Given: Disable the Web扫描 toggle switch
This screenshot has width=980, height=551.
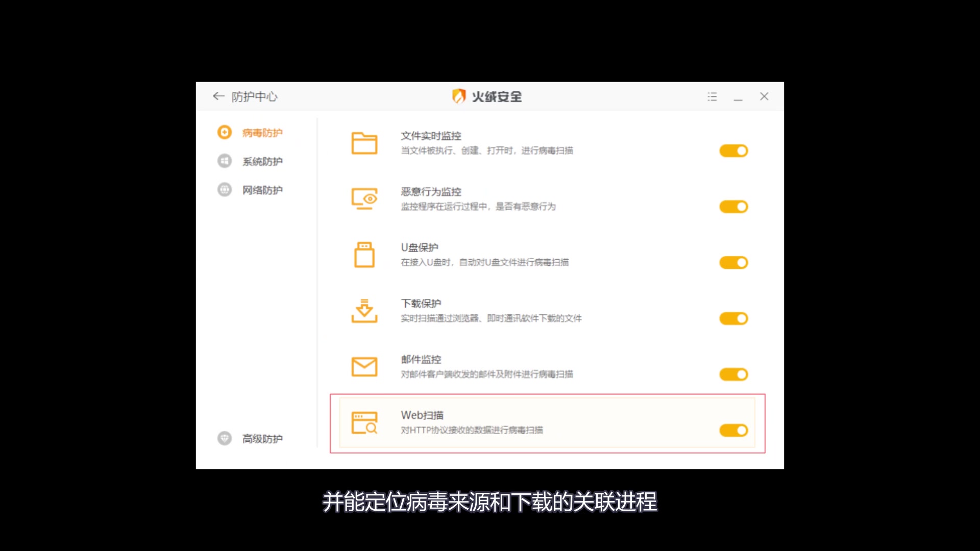Looking at the screenshot, I should 733,430.
